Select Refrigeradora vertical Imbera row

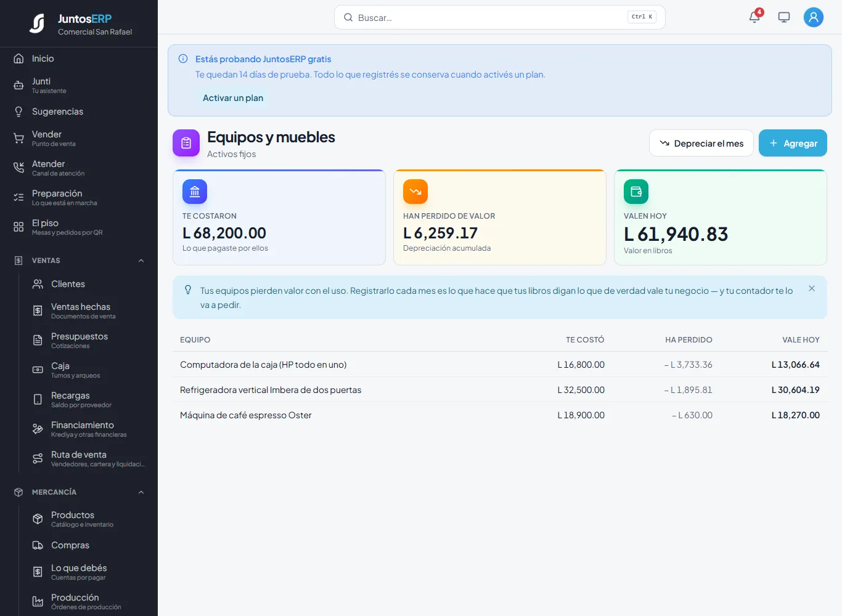pos(500,390)
